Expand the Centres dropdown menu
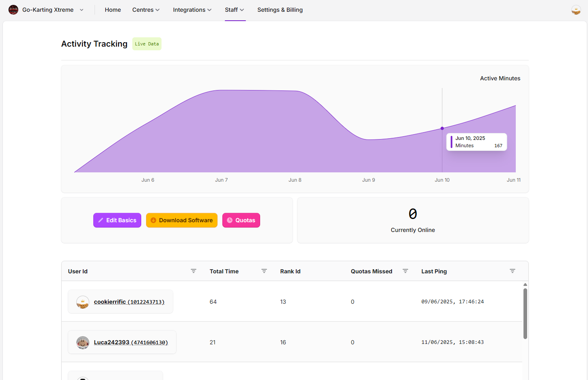Image resolution: width=588 pixels, height=380 pixels. 146,10
